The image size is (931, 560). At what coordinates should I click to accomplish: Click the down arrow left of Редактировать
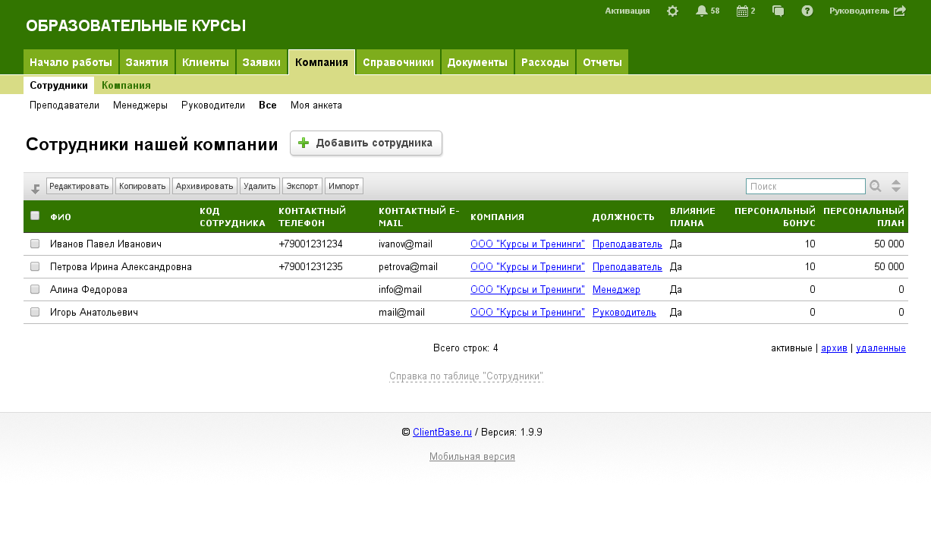pos(35,188)
